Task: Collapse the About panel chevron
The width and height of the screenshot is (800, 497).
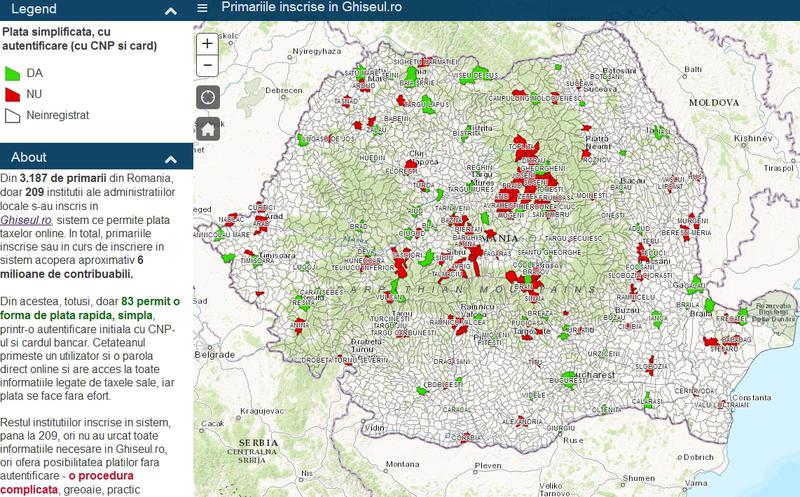Action: click(171, 158)
